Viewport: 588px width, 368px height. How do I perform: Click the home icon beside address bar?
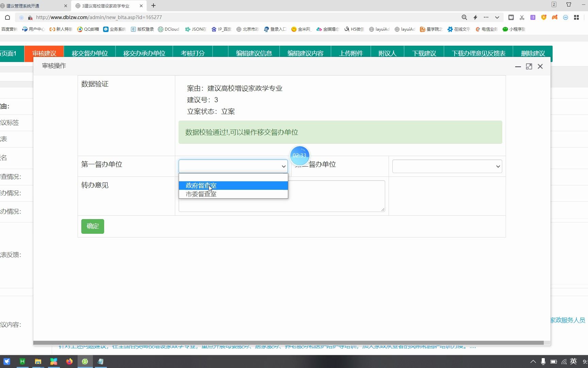[7, 17]
